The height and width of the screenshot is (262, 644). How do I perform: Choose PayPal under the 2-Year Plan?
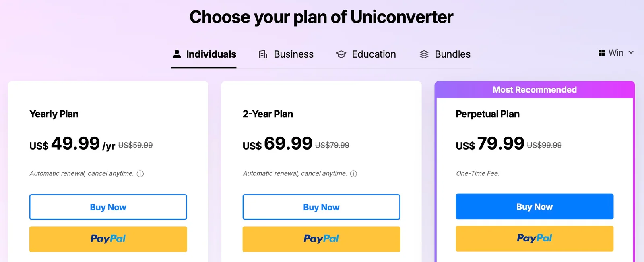(321, 239)
